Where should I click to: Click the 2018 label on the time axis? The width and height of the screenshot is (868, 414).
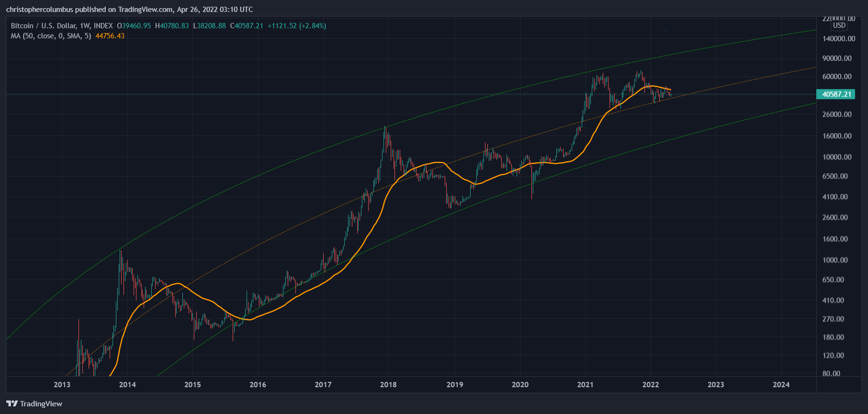pyautogui.click(x=388, y=384)
